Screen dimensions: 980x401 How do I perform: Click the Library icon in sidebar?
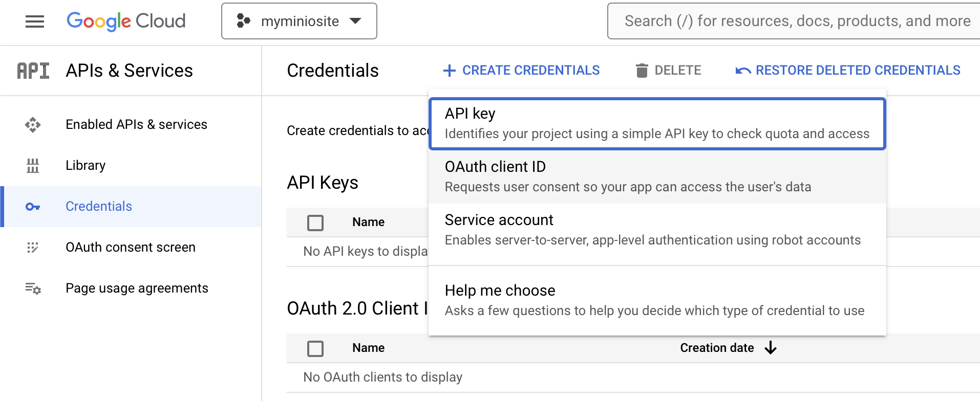[x=33, y=166]
